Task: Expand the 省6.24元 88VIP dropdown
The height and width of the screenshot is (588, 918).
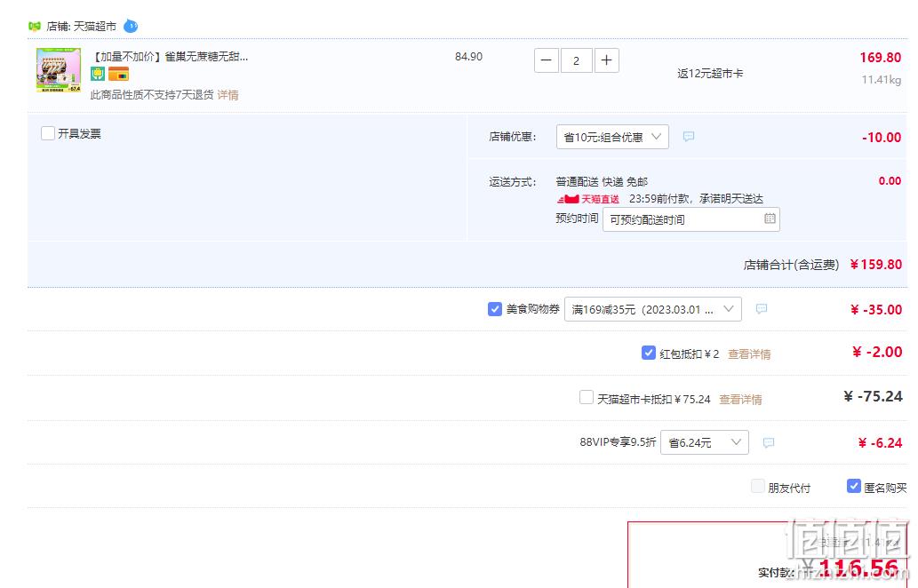Action: tap(705, 442)
